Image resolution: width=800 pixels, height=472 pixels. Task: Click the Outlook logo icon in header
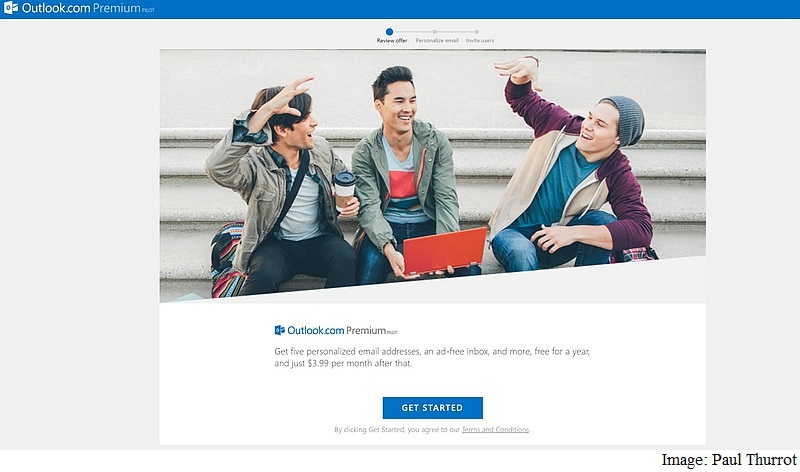[11, 8]
